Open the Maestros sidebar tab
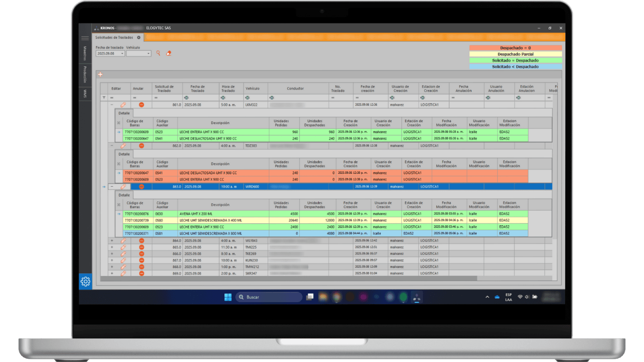This screenshot has height=362, width=644. pos(85,54)
